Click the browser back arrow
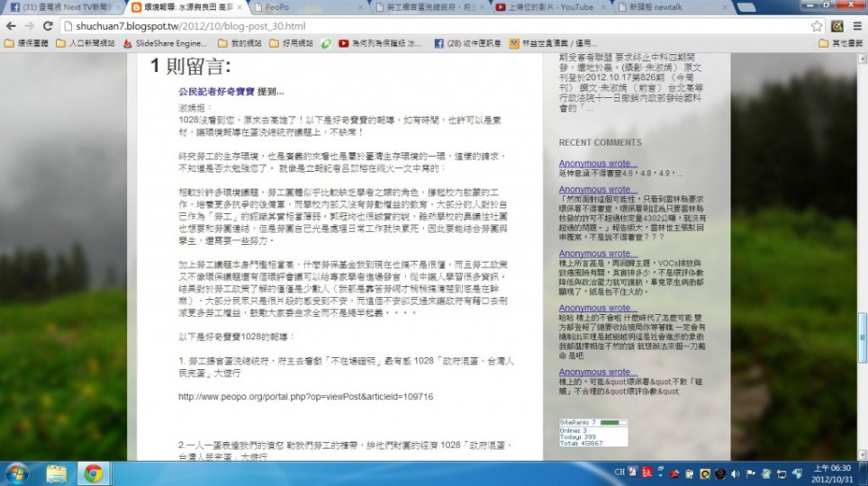This screenshot has height=486, width=868. pyautogui.click(x=10, y=26)
